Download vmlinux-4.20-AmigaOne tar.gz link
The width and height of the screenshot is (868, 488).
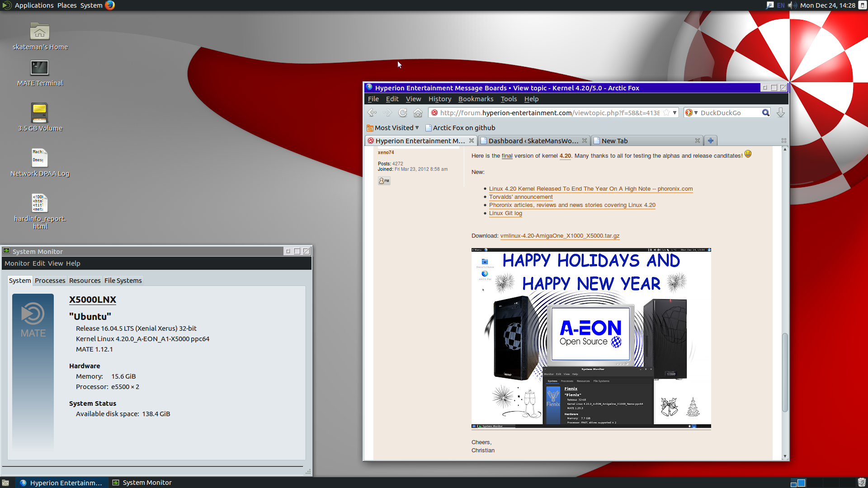point(560,236)
